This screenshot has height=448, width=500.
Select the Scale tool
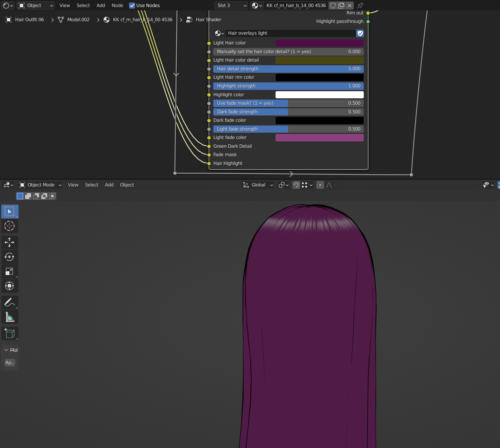click(x=10, y=271)
